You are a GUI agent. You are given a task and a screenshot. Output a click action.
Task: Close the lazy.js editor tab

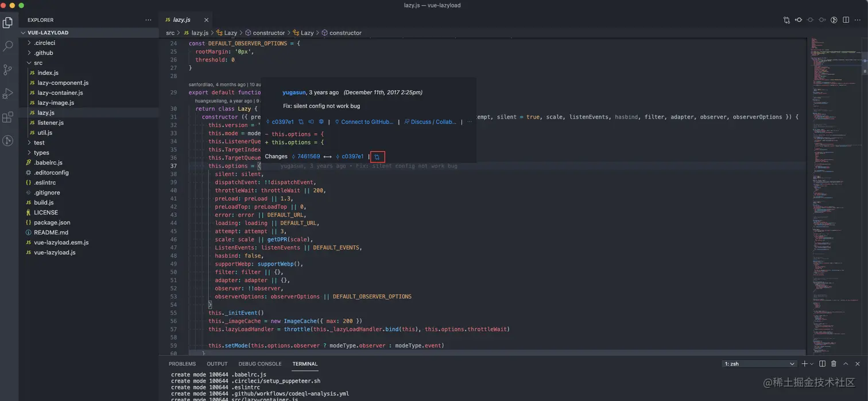point(206,20)
